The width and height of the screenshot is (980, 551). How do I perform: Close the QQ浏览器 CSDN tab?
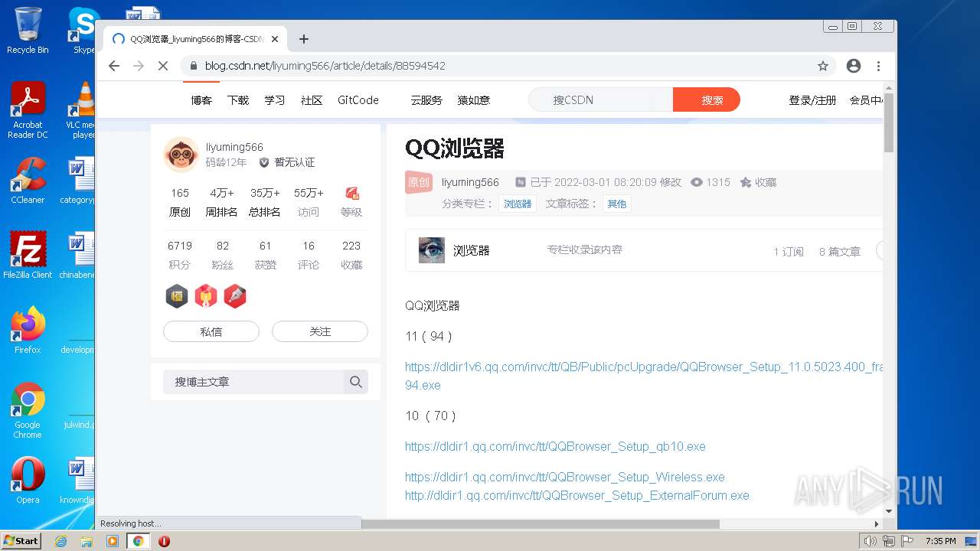pyautogui.click(x=275, y=39)
